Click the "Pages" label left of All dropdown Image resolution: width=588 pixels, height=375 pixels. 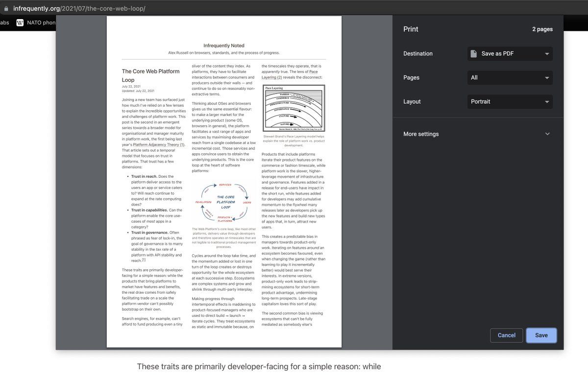coord(411,78)
